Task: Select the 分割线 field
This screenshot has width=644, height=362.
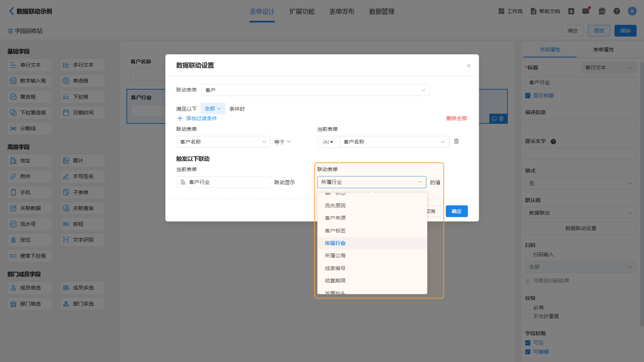Action: [x=30, y=128]
